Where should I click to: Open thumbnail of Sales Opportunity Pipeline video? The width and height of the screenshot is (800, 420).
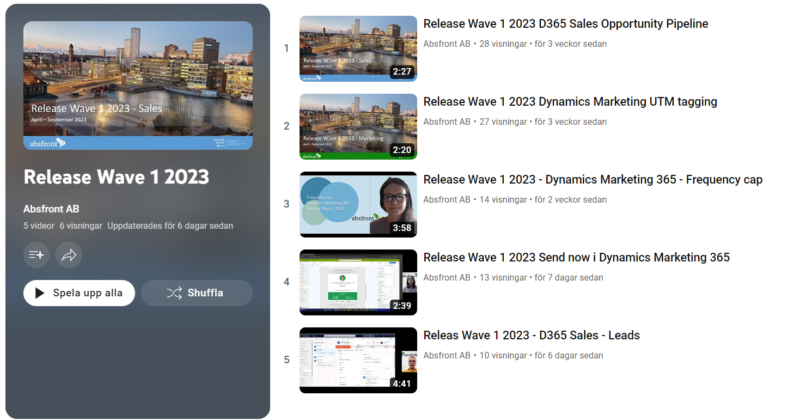click(x=358, y=48)
